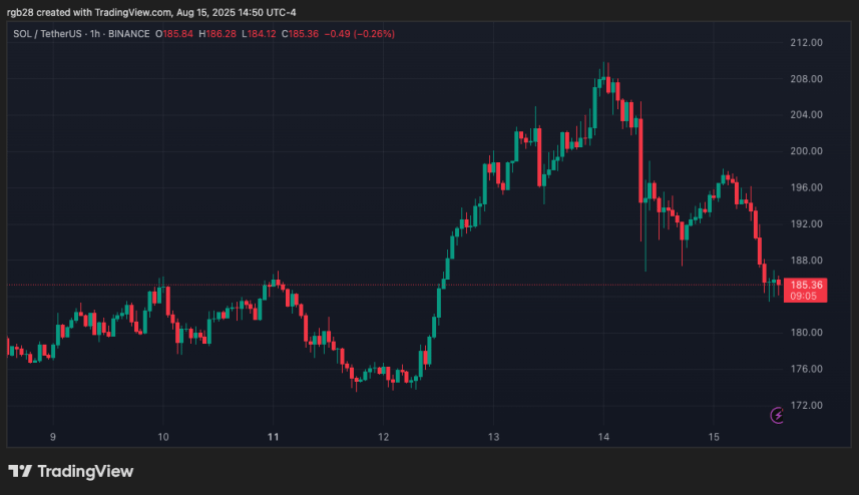Click the red 185.36 current price label
Screen dimensions: 859x495
point(805,285)
